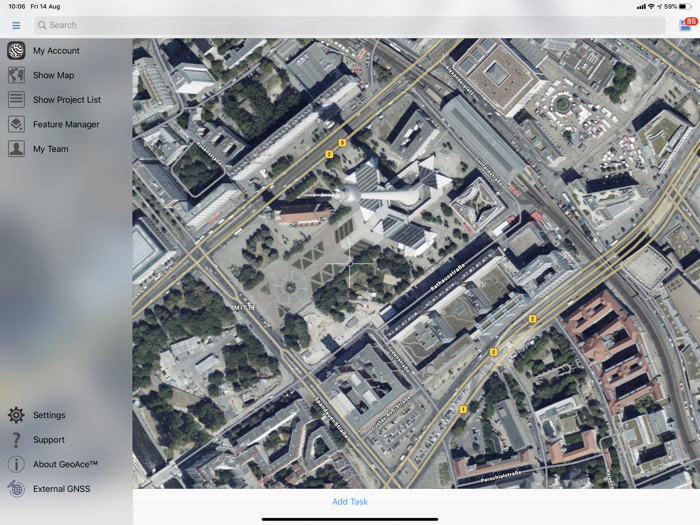Open Show Project List entry
The width and height of the screenshot is (700, 525).
[67, 100]
